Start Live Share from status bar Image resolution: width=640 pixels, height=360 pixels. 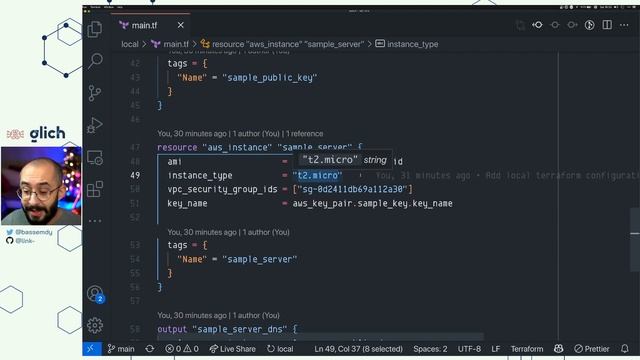(x=233, y=349)
